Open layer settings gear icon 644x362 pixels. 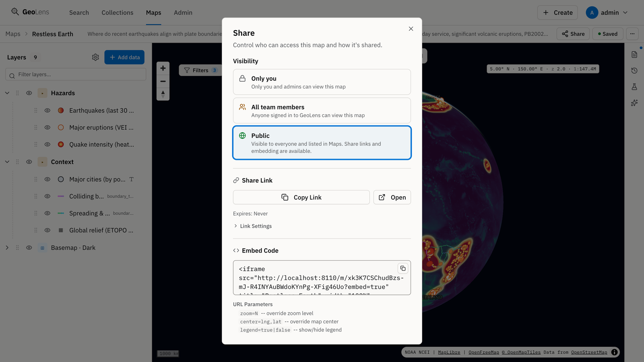coord(95,57)
